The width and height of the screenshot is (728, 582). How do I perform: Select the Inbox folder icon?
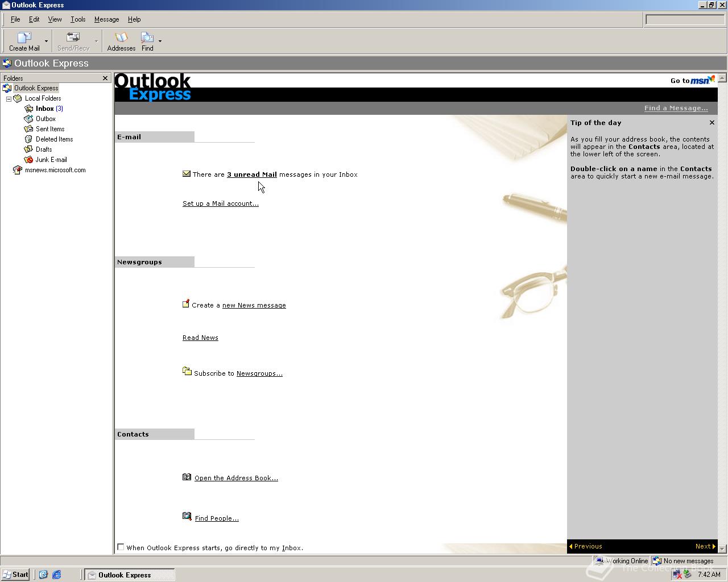click(29, 109)
